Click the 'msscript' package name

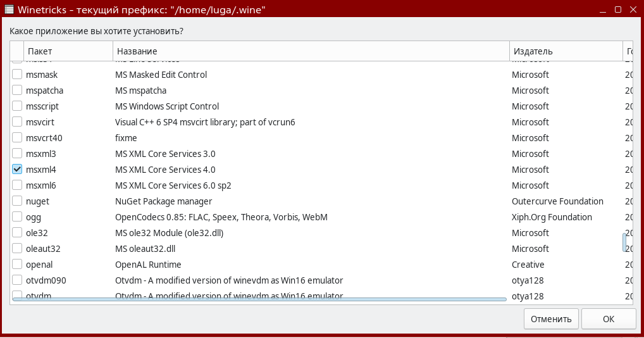(42, 106)
